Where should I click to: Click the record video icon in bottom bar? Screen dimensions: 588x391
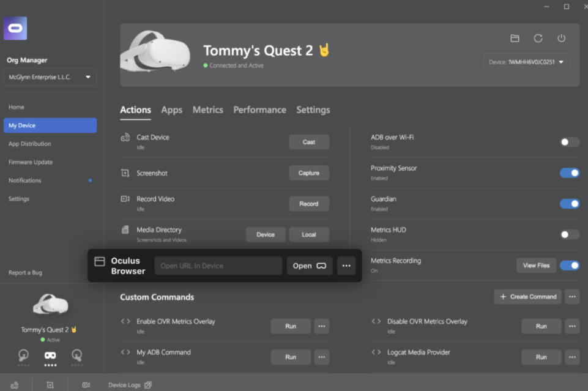pos(86,385)
